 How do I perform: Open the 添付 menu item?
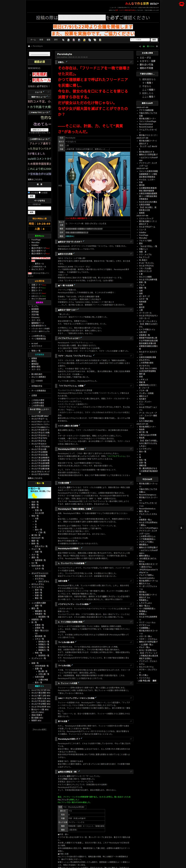click(x=56, y=39)
